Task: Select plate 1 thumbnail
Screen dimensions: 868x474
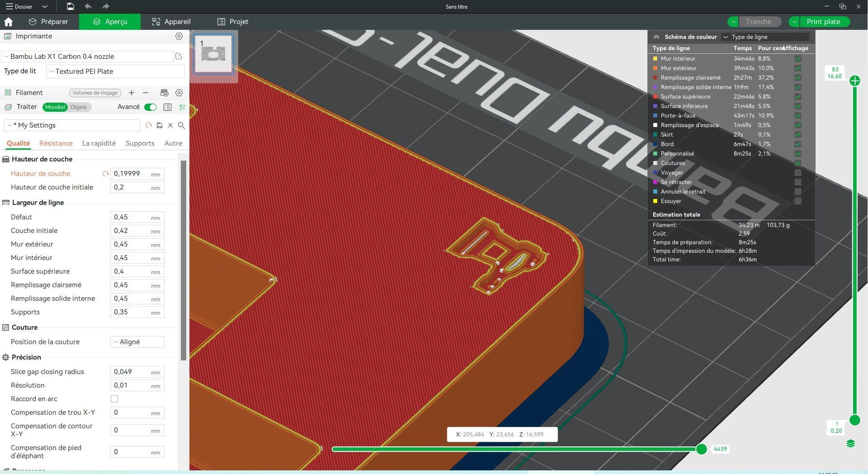Action: click(213, 54)
